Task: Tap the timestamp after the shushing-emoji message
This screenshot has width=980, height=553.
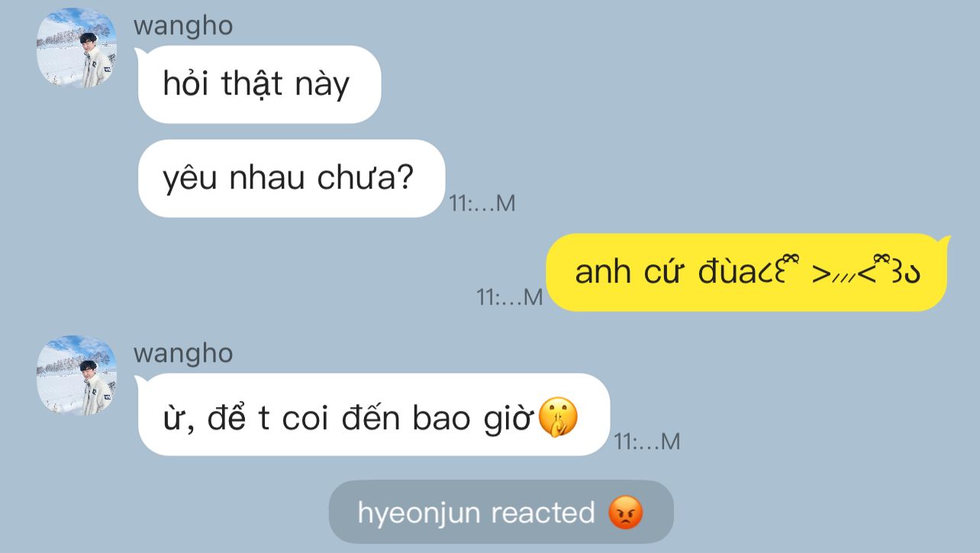Action: click(647, 441)
